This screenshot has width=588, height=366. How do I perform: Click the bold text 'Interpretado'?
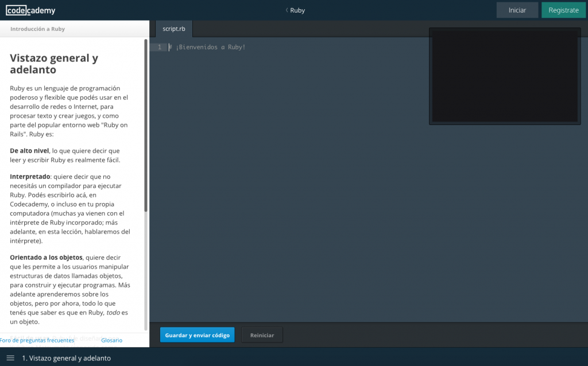point(30,177)
